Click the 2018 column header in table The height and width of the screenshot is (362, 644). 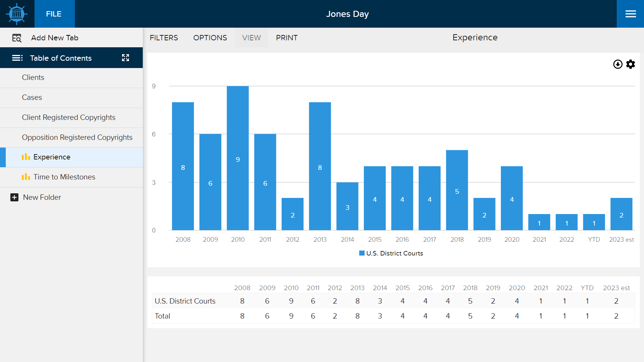point(470,288)
